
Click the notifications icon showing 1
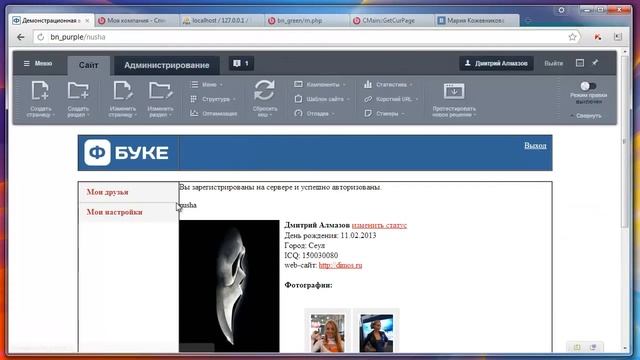241,63
